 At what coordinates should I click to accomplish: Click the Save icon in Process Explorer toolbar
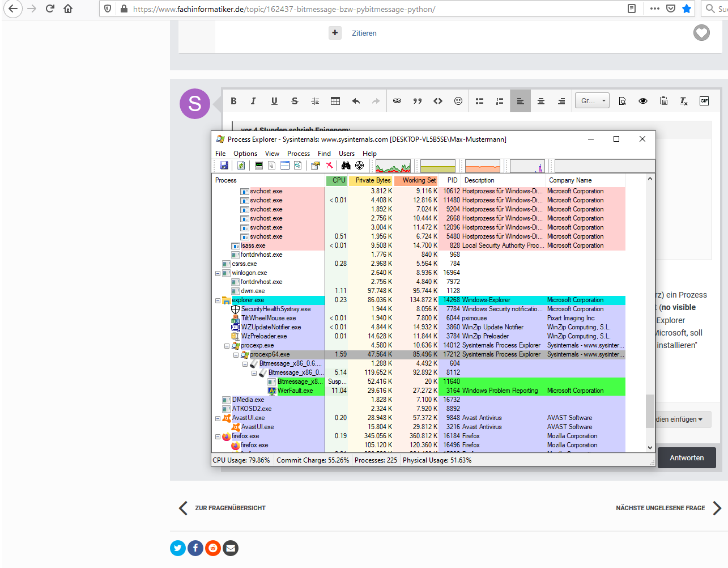[x=224, y=166]
